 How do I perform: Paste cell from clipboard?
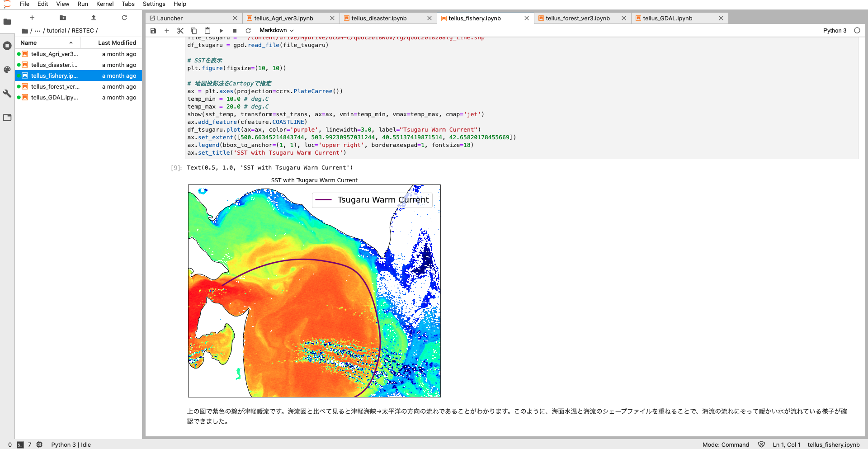(208, 31)
